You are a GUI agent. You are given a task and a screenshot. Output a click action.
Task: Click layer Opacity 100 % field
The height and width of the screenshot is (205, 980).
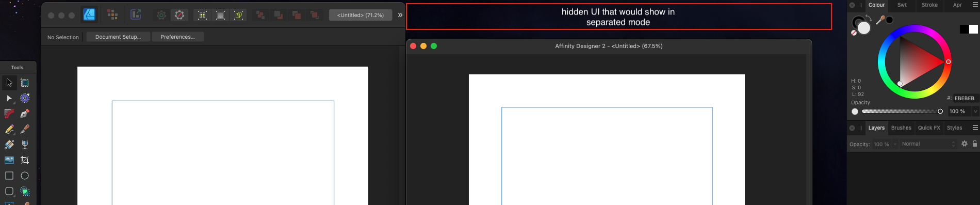882,144
